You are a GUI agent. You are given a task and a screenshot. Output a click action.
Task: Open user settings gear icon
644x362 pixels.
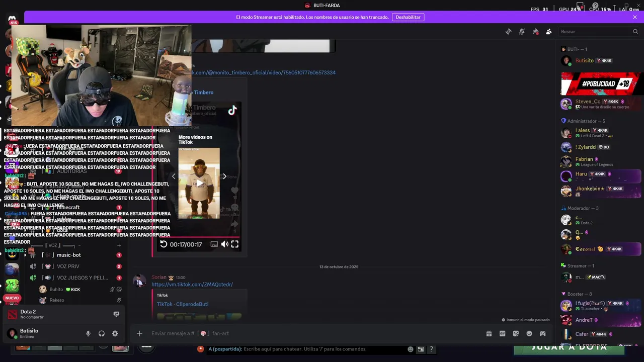[115, 333]
